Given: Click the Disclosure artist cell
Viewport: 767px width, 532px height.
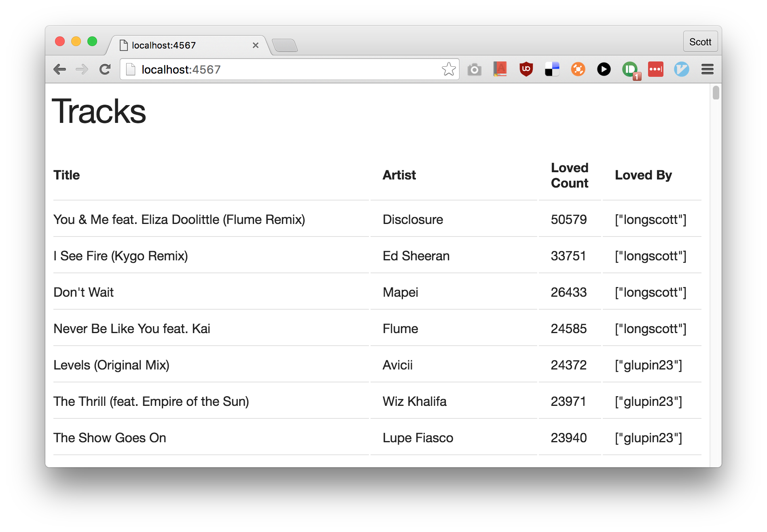Looking at the screenshot, I should [x=413, y=220].
